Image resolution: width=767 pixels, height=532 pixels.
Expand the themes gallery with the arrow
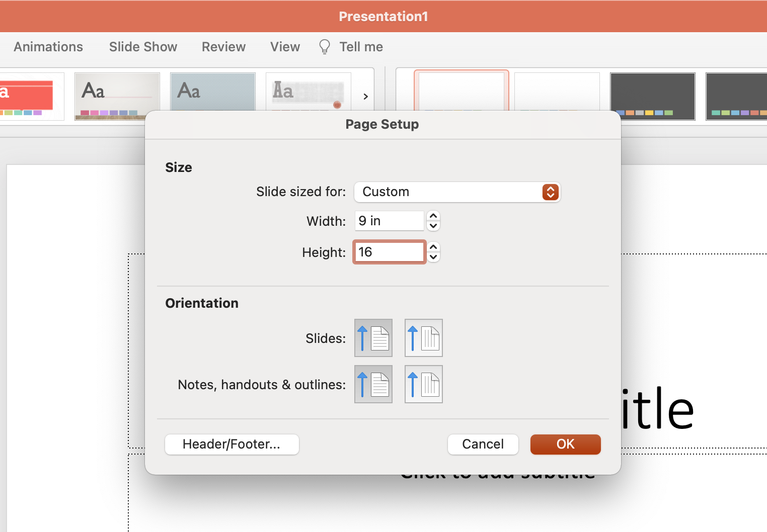coord(366,96)
